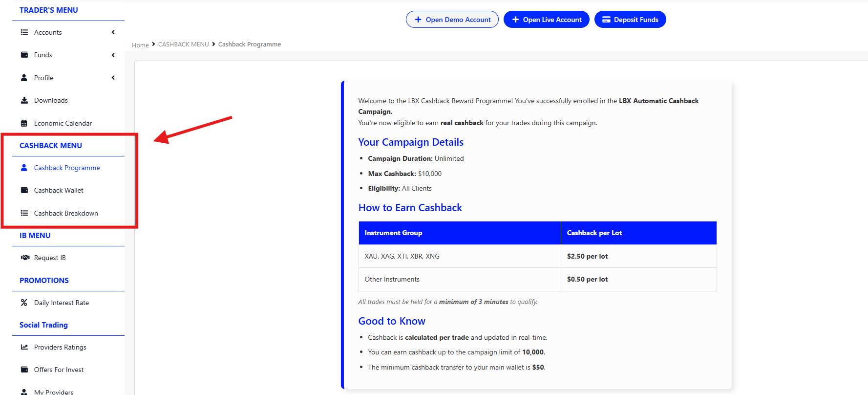
Task: Click the Economic Calendar icon
Action: pyautogui.click(x=24, y=123)
